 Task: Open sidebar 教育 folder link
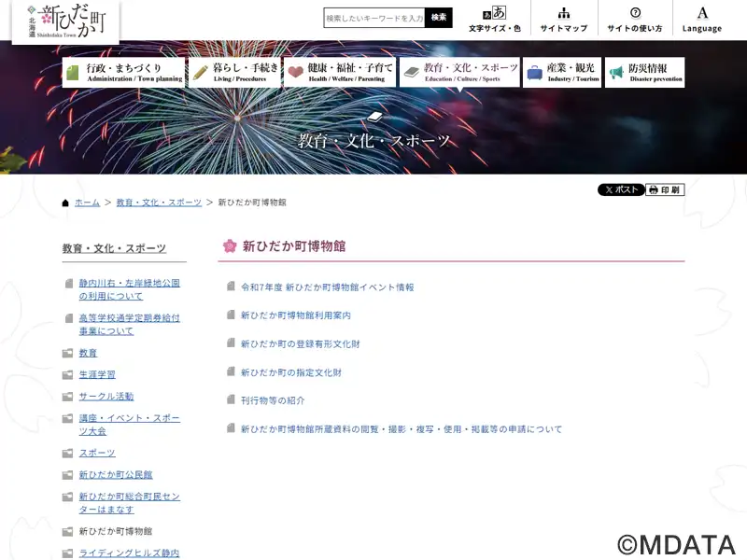click(x=88, y=353)
